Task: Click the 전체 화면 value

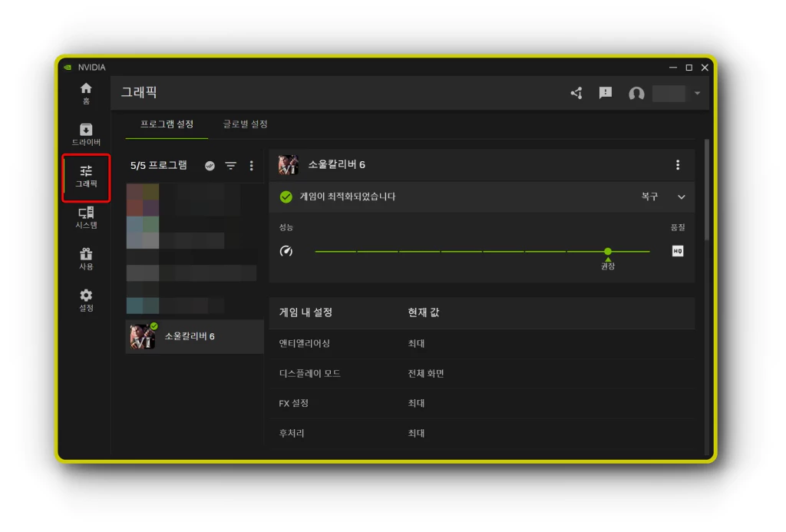Action: 425,374
